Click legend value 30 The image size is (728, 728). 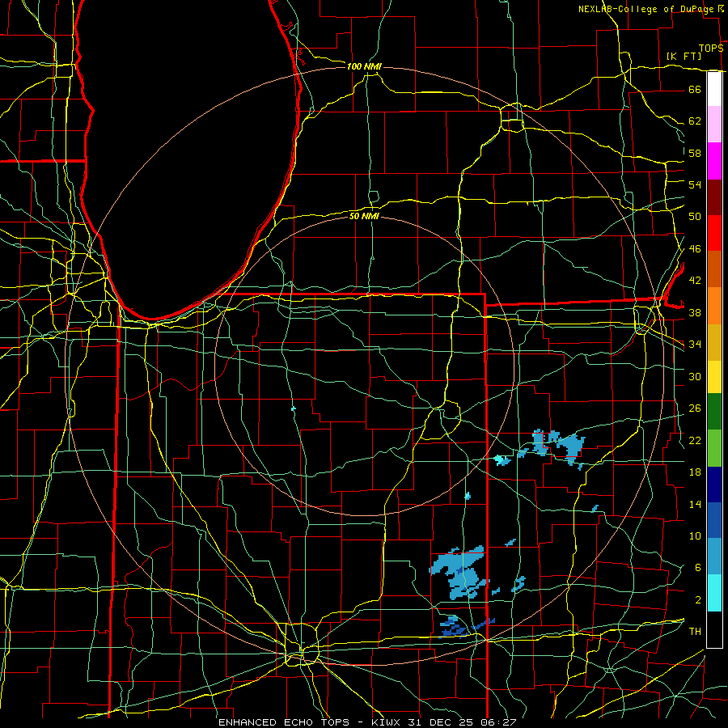(x=695, y=376)
